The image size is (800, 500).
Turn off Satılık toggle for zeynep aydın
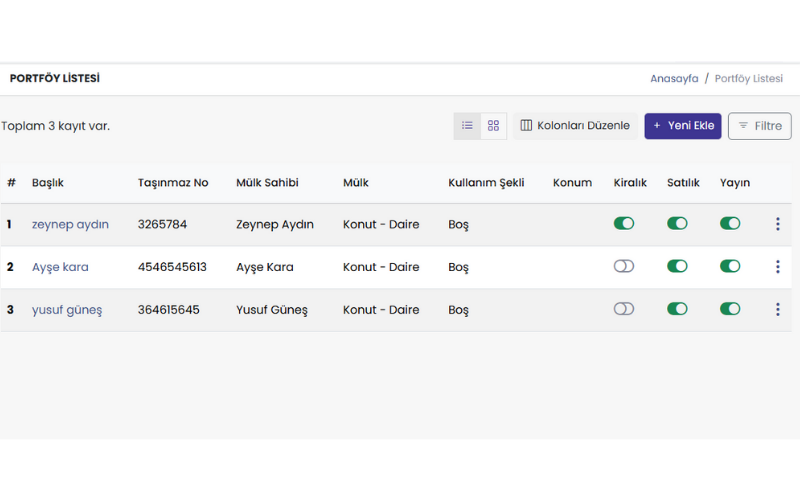(x=677, y=224)
